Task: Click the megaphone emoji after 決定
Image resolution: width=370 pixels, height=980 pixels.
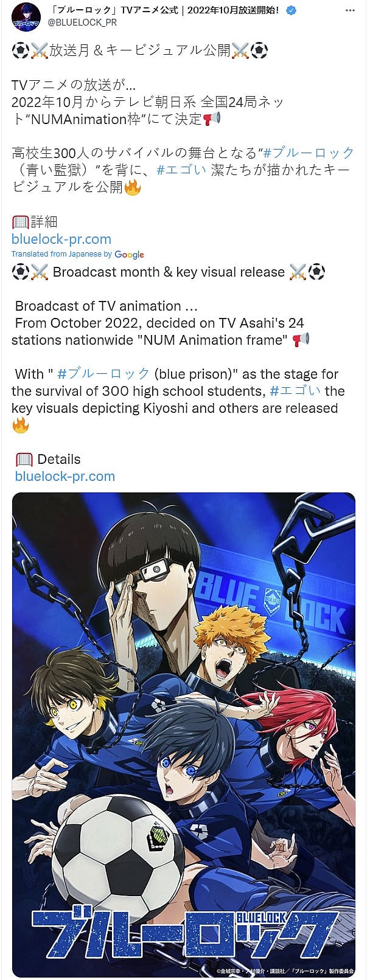Action: 212,119
